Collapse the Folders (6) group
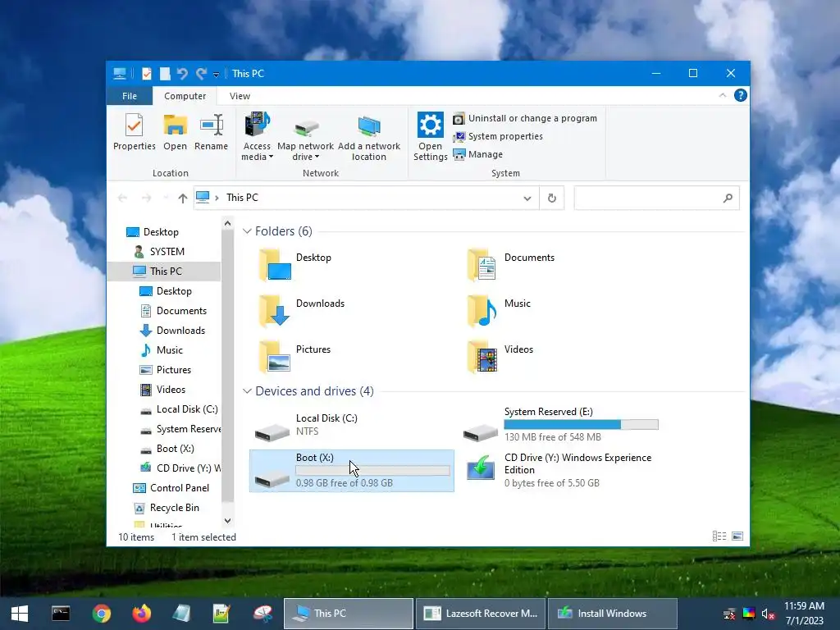The image size is (840, 630). click(x=247, y=231)
